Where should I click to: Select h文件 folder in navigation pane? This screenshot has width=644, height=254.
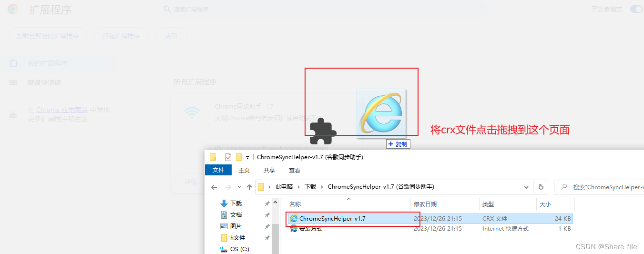click(237, 238)
